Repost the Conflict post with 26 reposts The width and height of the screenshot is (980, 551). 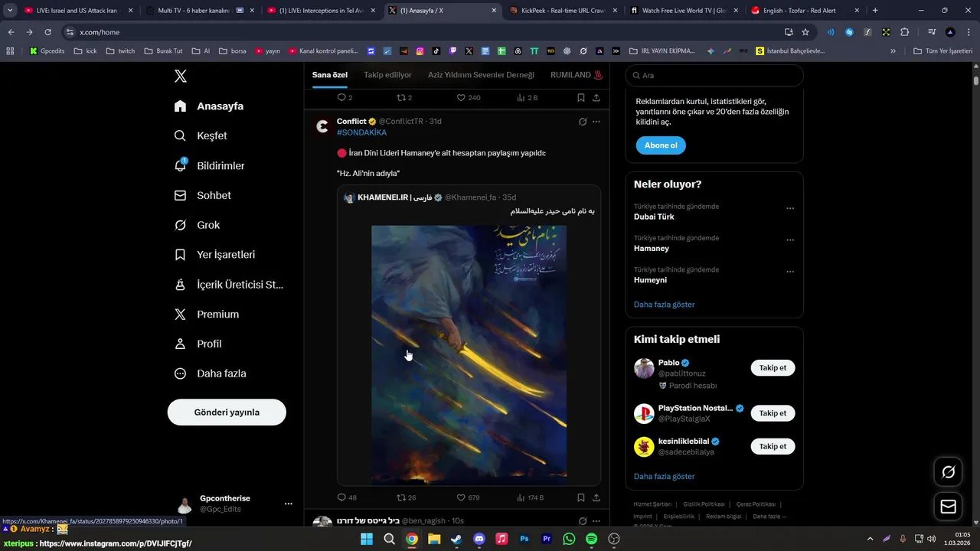click(x=406, y=497)
